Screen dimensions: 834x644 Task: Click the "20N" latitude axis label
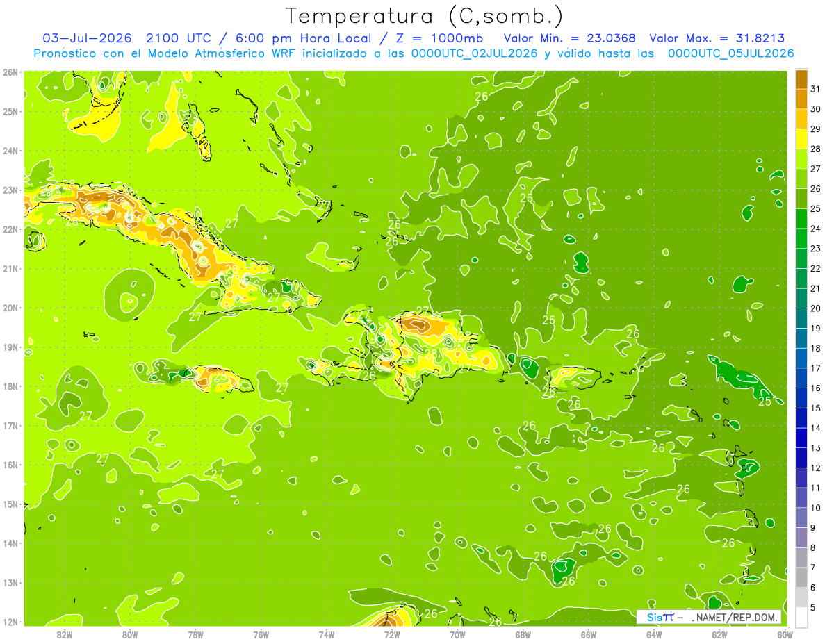click(x=10, y=308)
